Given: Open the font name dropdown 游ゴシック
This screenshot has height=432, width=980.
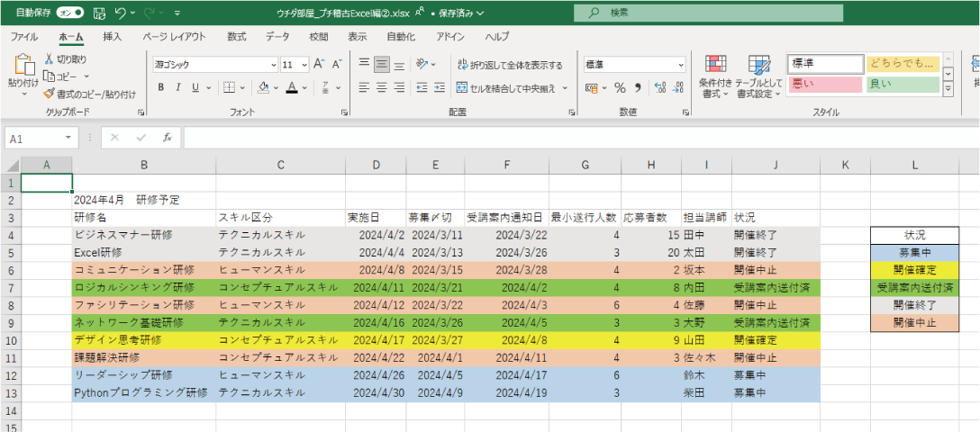Looking at the screenshot, I should (x=273, y=65).
